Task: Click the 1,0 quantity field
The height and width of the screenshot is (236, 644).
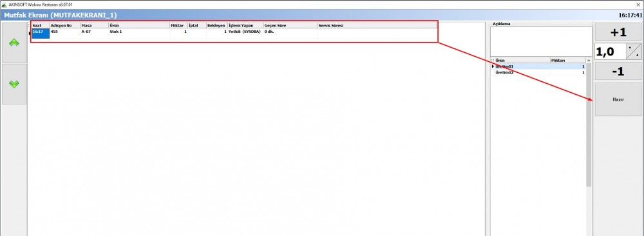Action: (x=611, y=52)
